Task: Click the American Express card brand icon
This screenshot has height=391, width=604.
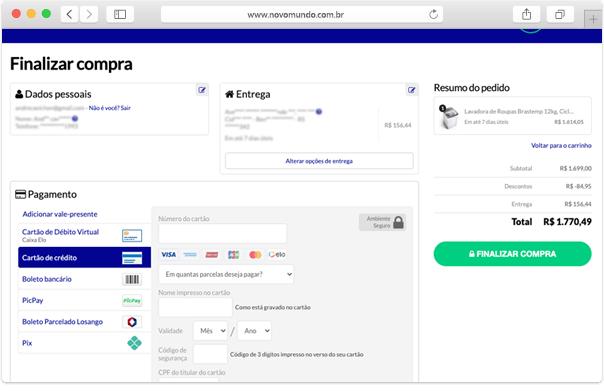Action: pyautogui.click(x=190, y=255)
